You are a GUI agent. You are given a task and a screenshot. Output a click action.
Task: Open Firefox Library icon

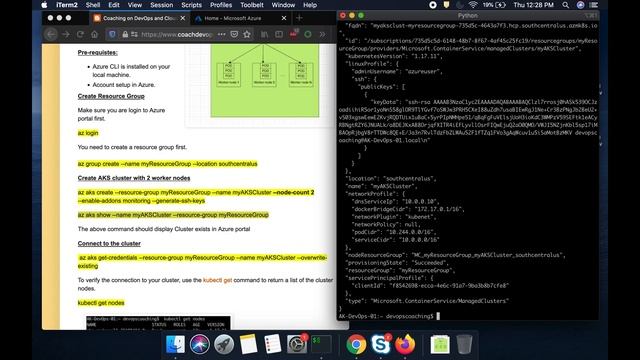point(264,34)
